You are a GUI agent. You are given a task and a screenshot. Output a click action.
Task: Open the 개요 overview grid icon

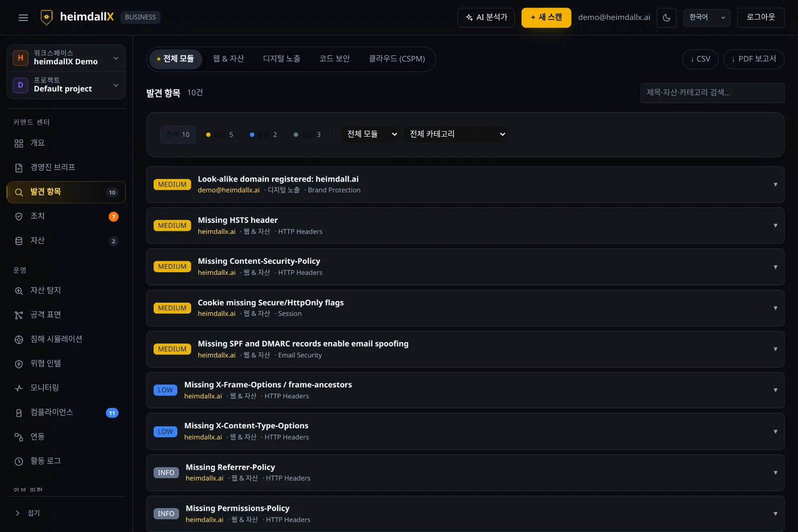pos(19,144)
